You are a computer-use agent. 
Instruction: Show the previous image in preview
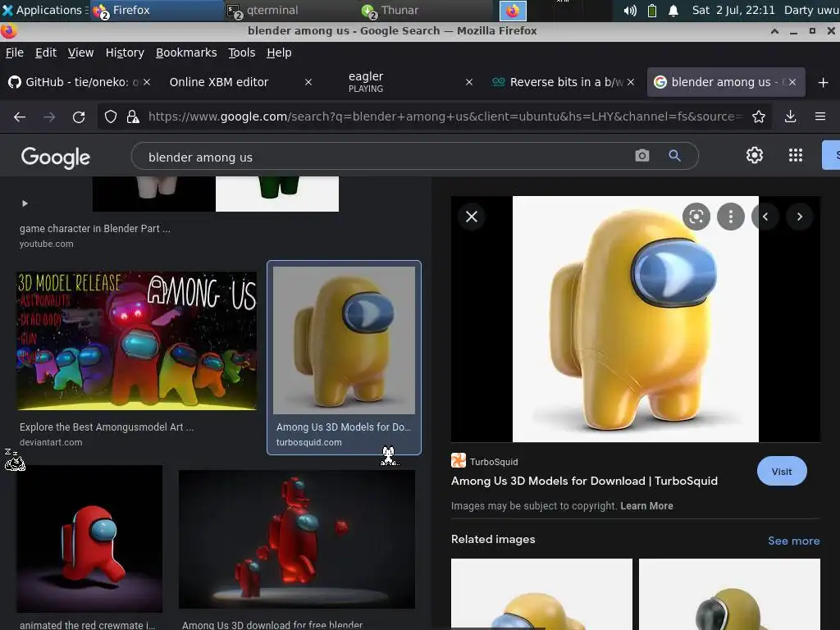click(x=765, y=217)
